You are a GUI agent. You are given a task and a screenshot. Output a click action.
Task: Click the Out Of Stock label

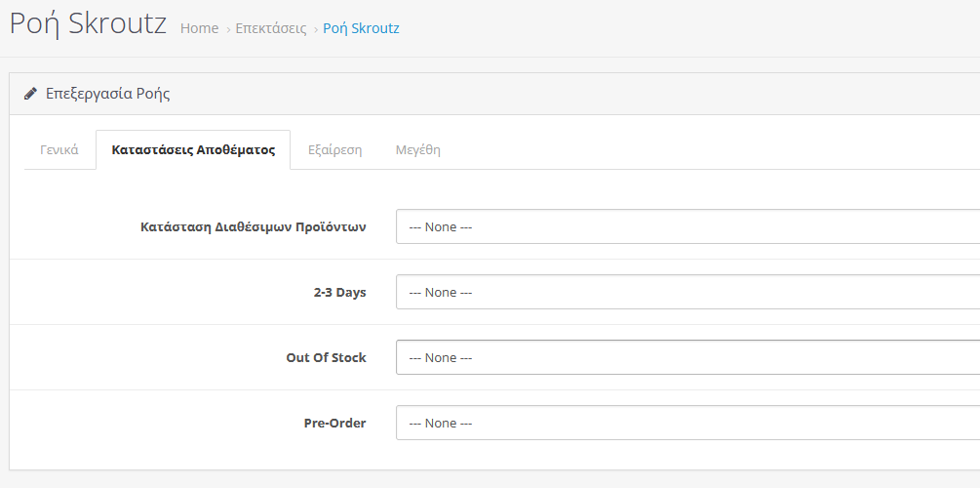pyautogui.click(x=327, y=357)
